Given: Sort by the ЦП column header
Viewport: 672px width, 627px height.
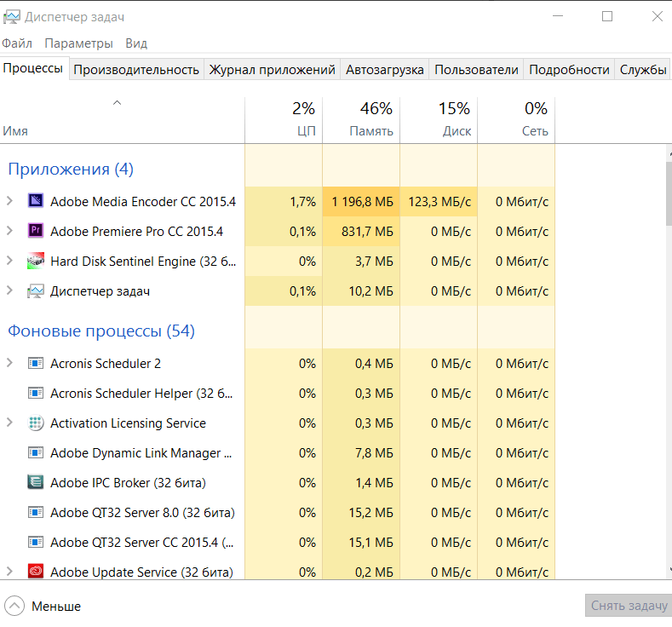Looking at the screenshot, I should click(284, 120).
